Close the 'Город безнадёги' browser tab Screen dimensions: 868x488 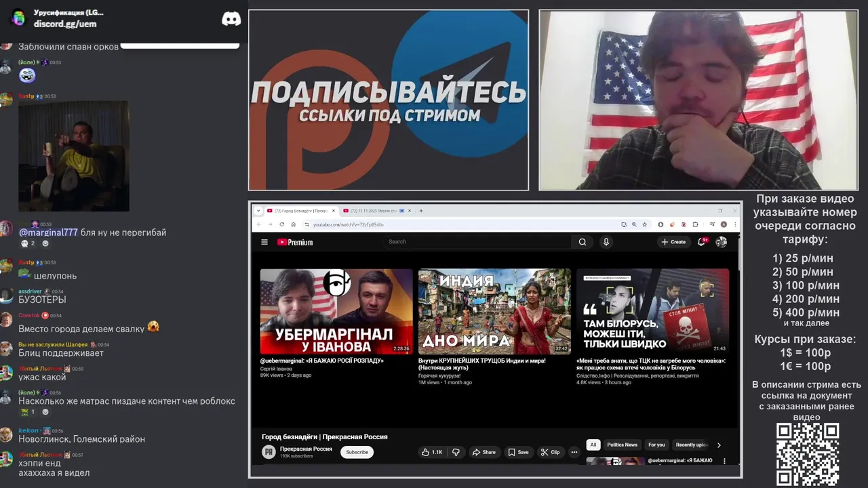point(332,211)
